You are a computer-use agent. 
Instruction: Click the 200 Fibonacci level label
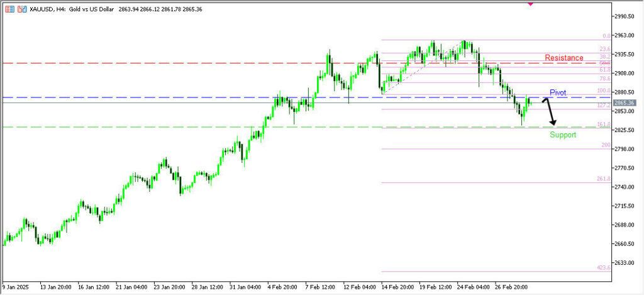[x=606, y=145]
